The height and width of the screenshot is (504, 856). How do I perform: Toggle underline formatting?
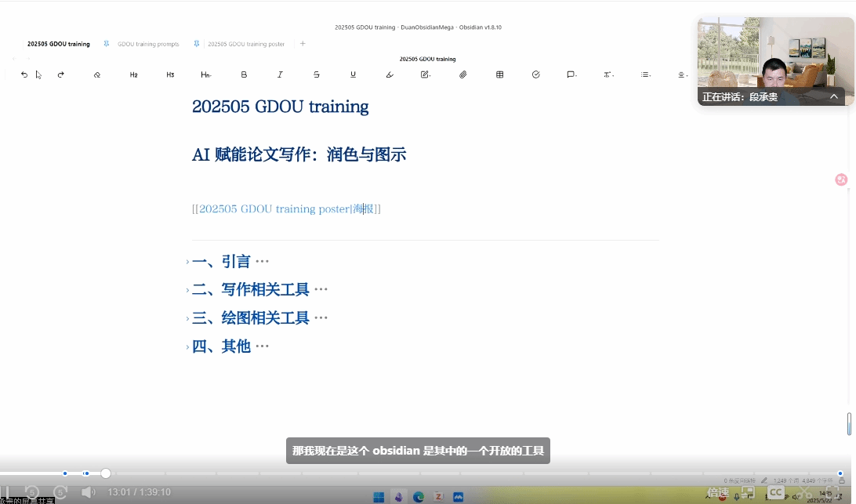354,74
